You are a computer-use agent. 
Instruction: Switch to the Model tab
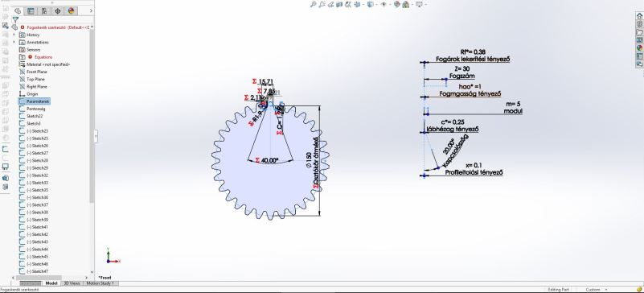tap(51, 283)
